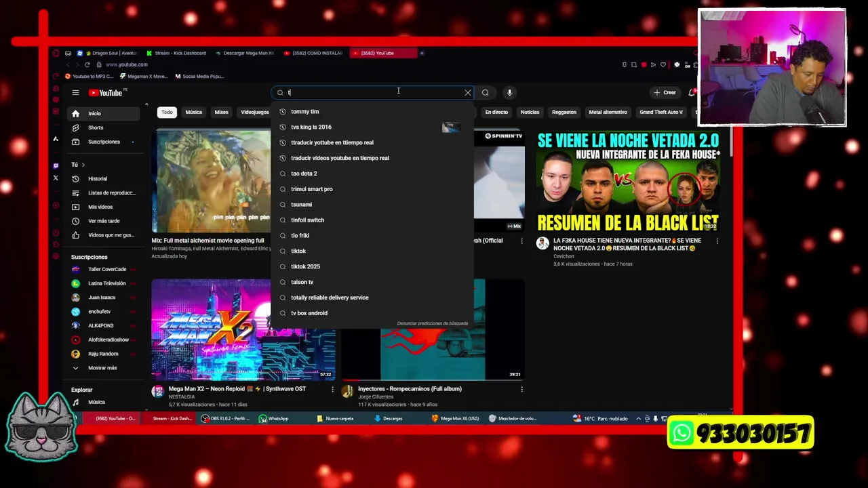868x488 pixels.
Task: Open options menu for La F3ka House video
Action: point(717,241)
